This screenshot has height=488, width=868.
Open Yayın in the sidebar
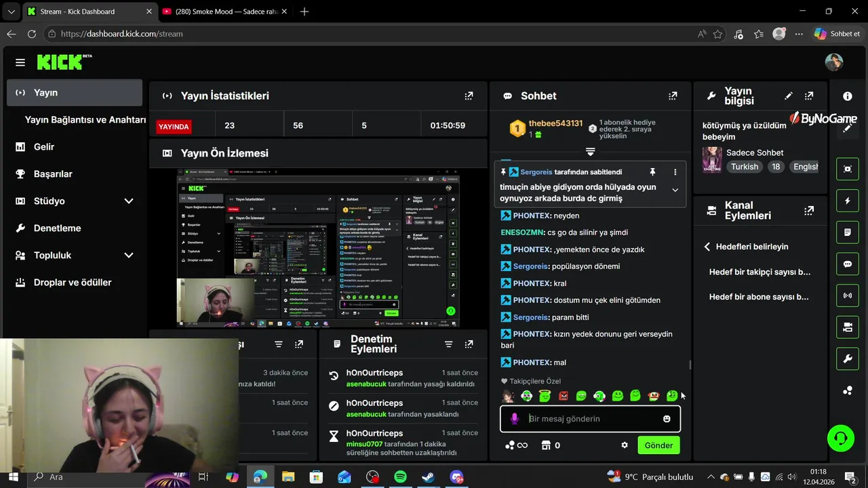(x=75, y=93)
